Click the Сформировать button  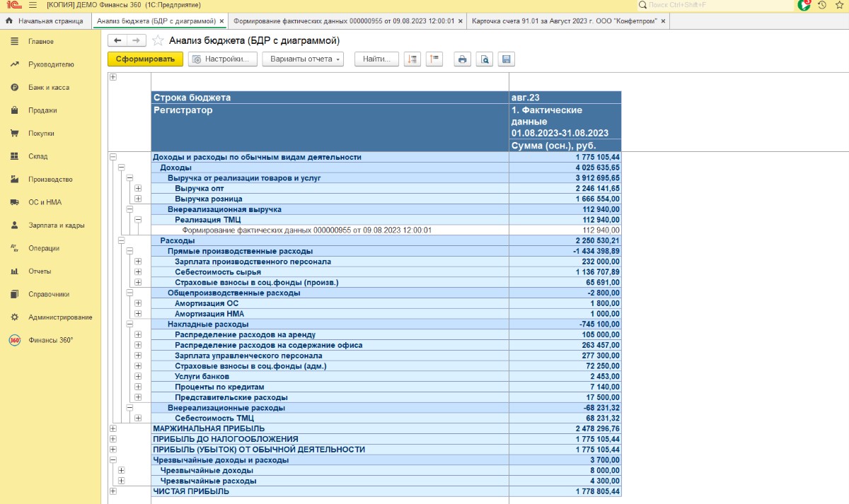click(145, 59)
